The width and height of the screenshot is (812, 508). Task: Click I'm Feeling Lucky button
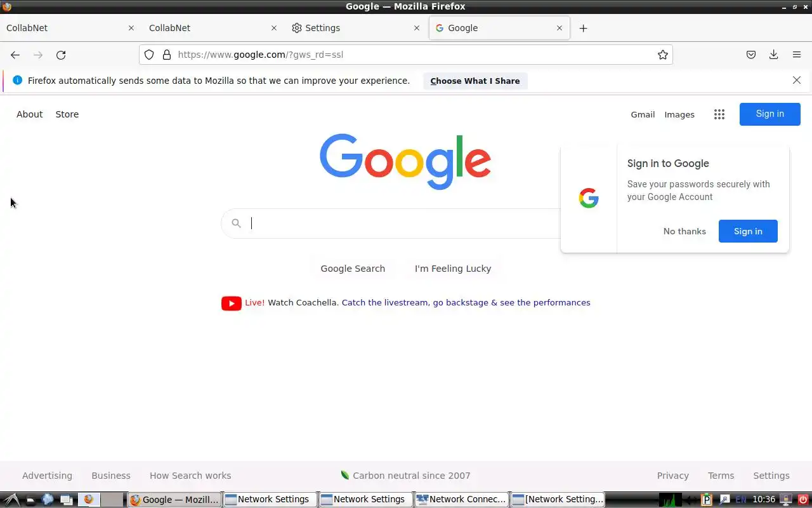[x=453, y=269]
